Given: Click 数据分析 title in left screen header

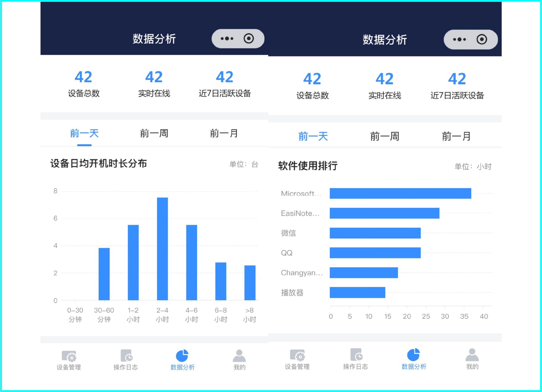Looking at the screenshot, I should pyautogui.click(x=154, y=39).
